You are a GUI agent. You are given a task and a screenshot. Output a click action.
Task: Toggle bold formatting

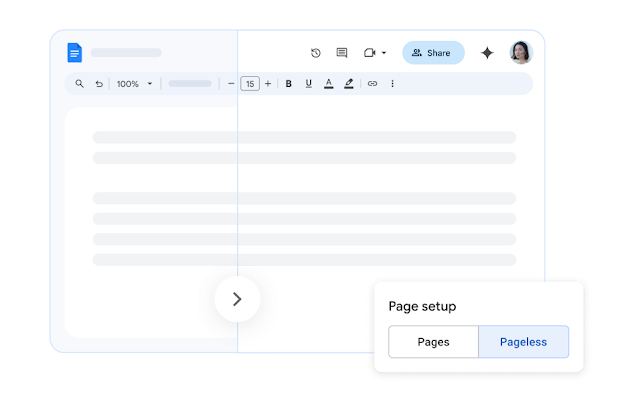coord(289,84)
